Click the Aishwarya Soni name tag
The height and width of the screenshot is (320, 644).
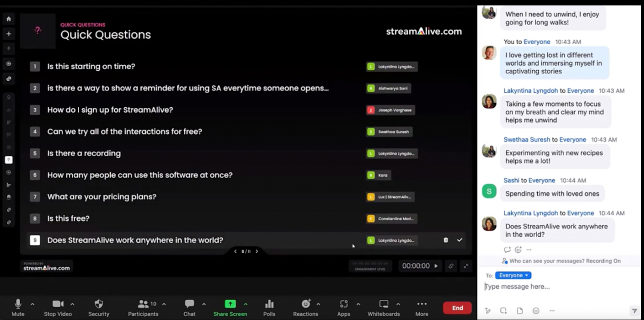[x=389, y=88]
